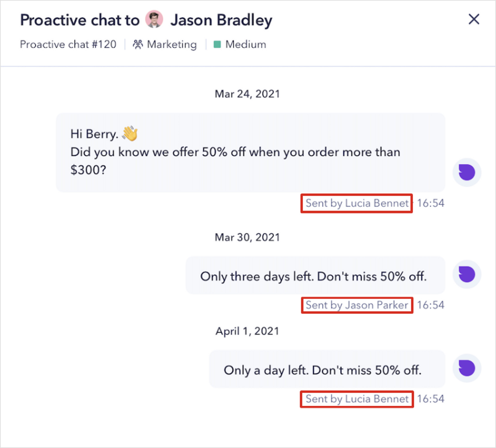Click the Medium priority label
This screenshot has height=448, width=496.
(246, 44)
